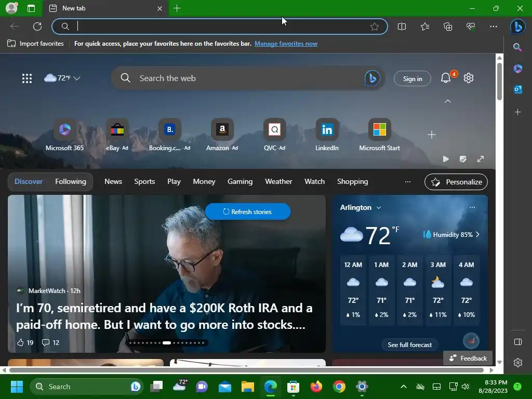Image resolution: width=532 pixels, height=399 pixels.
Task: Click See full forecast
Action: [x=410, y=345]
